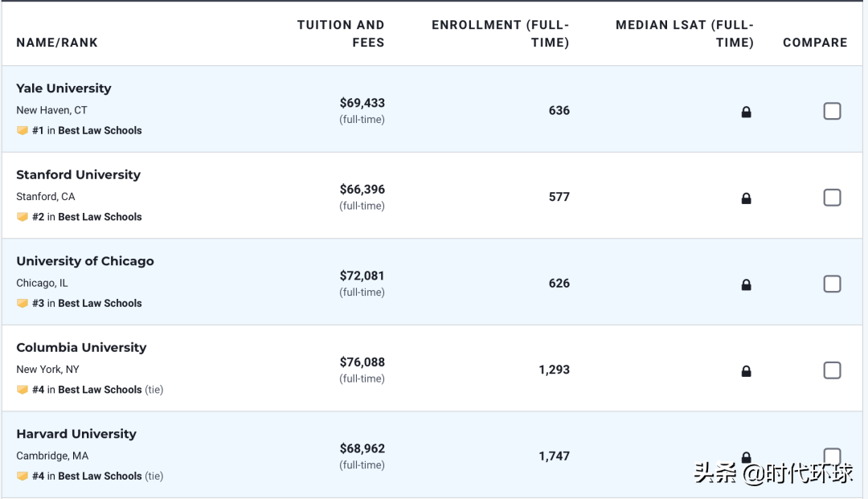This screenshot has width=868, height=499.
Task: Click Stanford's gold rank badge icon
Action: tap(23, 217)
